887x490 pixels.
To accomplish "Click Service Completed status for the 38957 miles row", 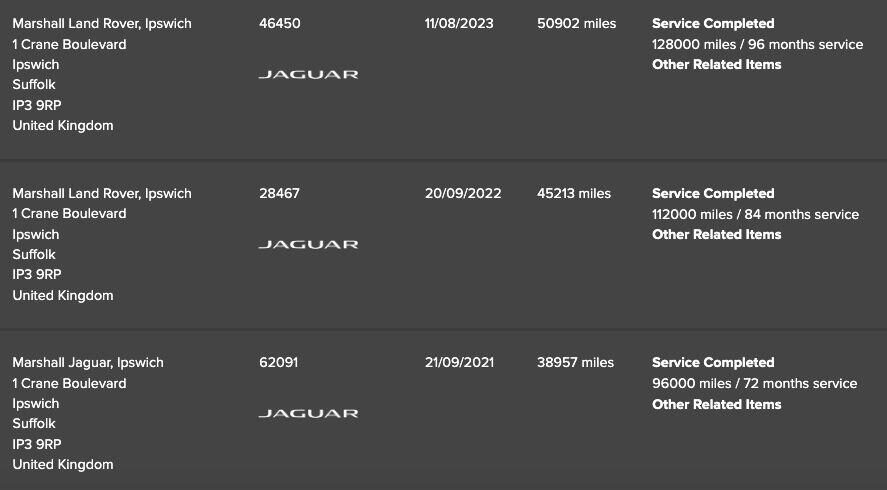I will click(x=713, y=362).
